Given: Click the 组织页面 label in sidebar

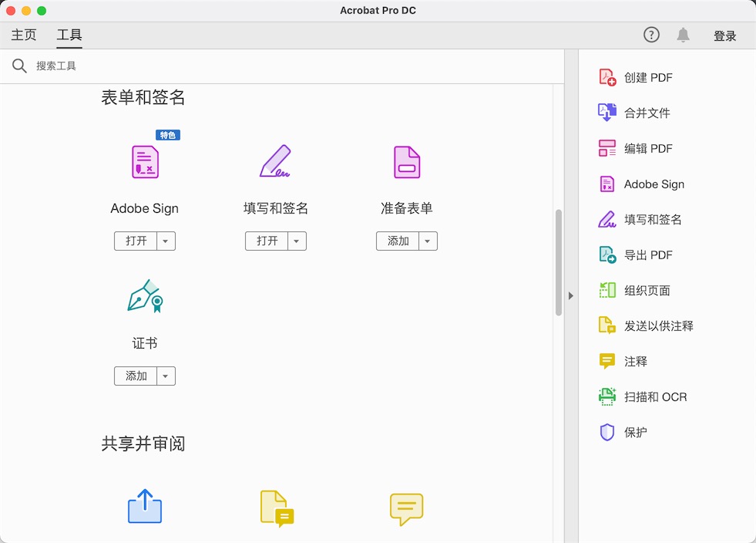Looking at the screenshot, I should (647, 291).
